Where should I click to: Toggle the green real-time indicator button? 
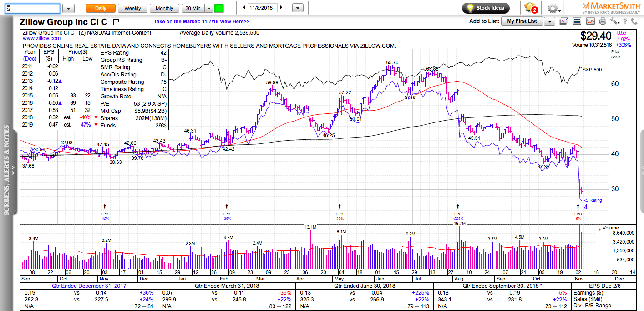219,8
